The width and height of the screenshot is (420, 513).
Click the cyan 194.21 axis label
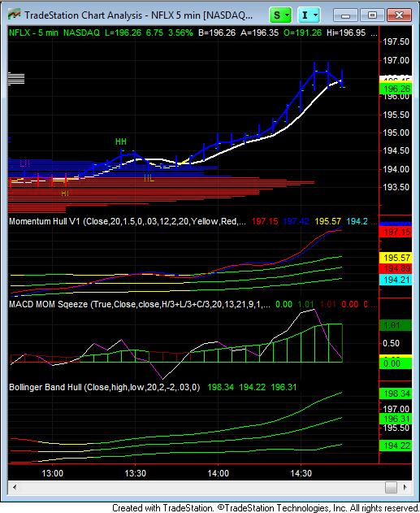pyautogui.click(x=396, y=280)
